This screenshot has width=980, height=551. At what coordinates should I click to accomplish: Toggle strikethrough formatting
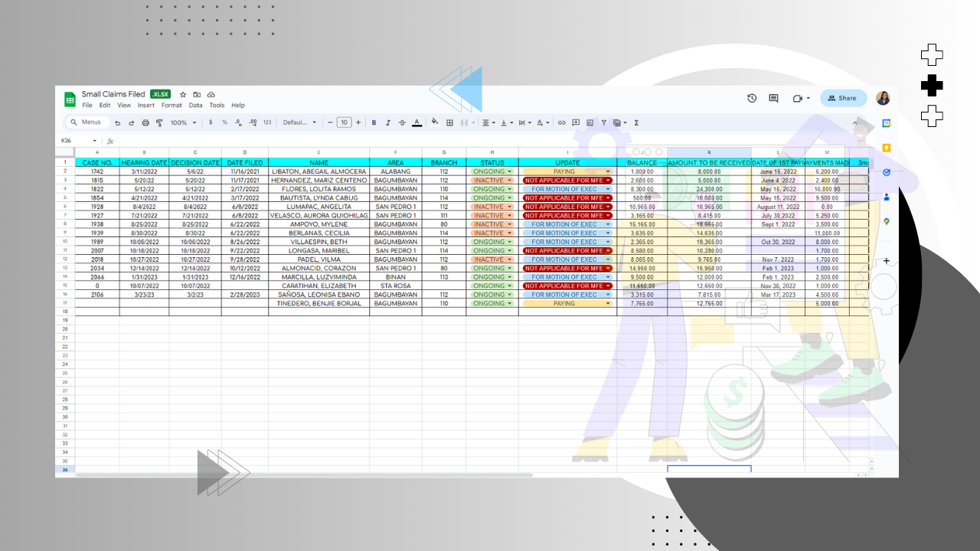tap(402, 122)
